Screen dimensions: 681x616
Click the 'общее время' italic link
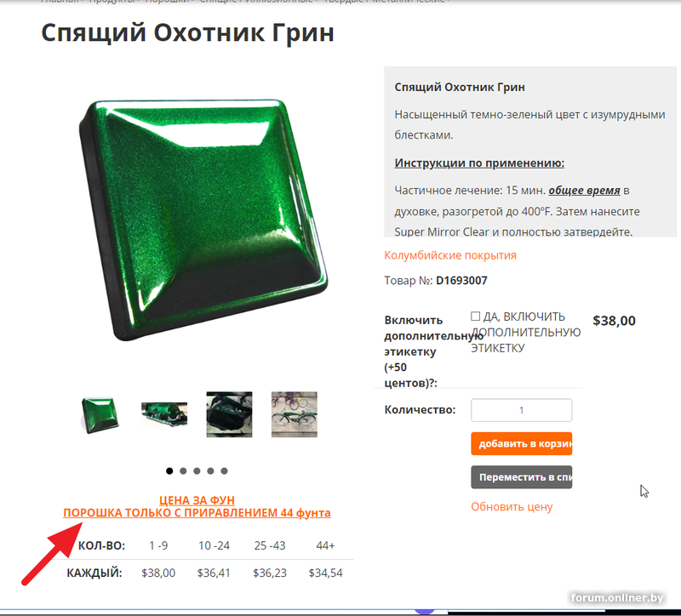click(584, 190)
